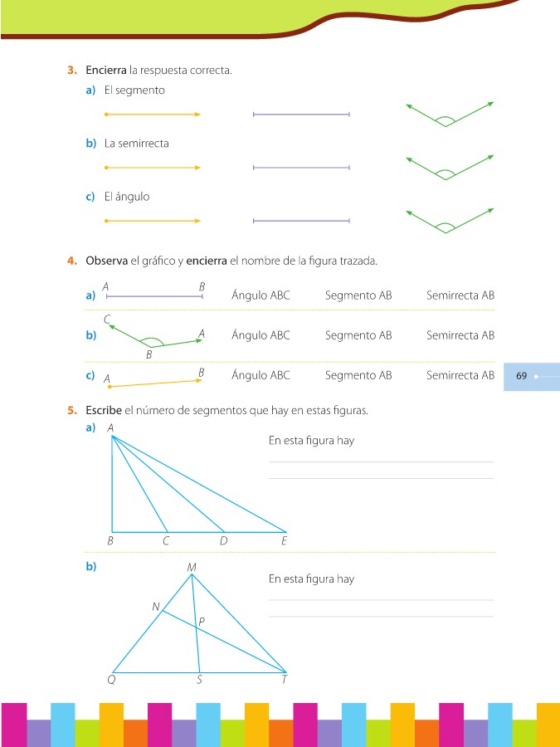Click the purple segment under "El segmento"
This screenshot has width=560, height=747.
[x=301, y=115]
